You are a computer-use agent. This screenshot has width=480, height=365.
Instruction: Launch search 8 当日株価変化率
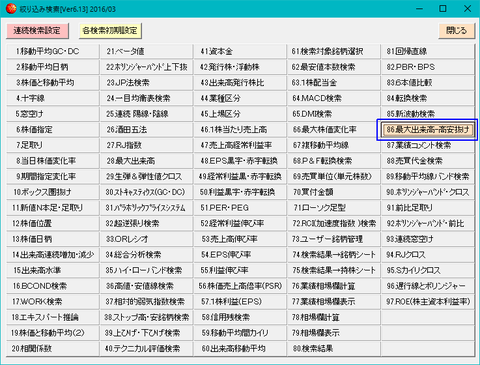53,161
